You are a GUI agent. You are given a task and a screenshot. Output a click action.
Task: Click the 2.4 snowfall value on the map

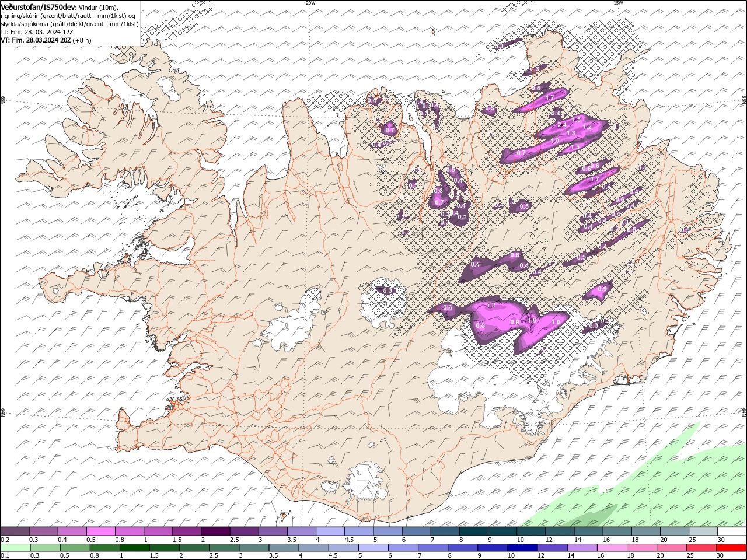point(563,125)
